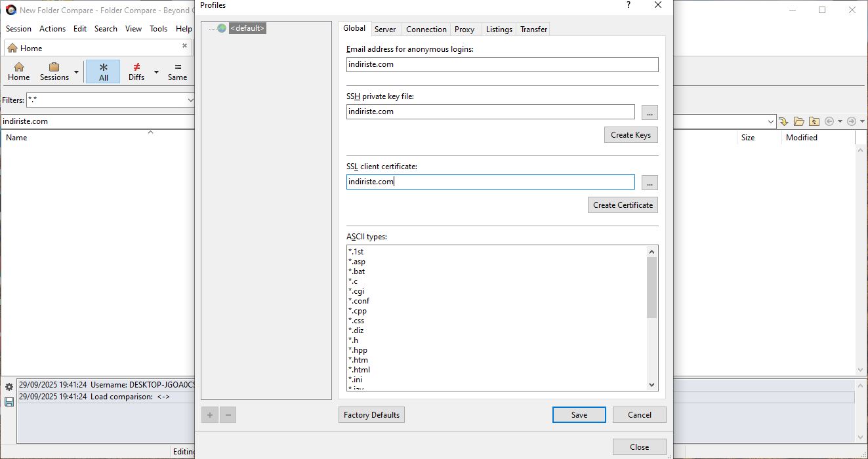Image resolution: width=868 pixels, height=459 pixels.
Task: Switch to the Global tab
Action: [x=354, y=28]
